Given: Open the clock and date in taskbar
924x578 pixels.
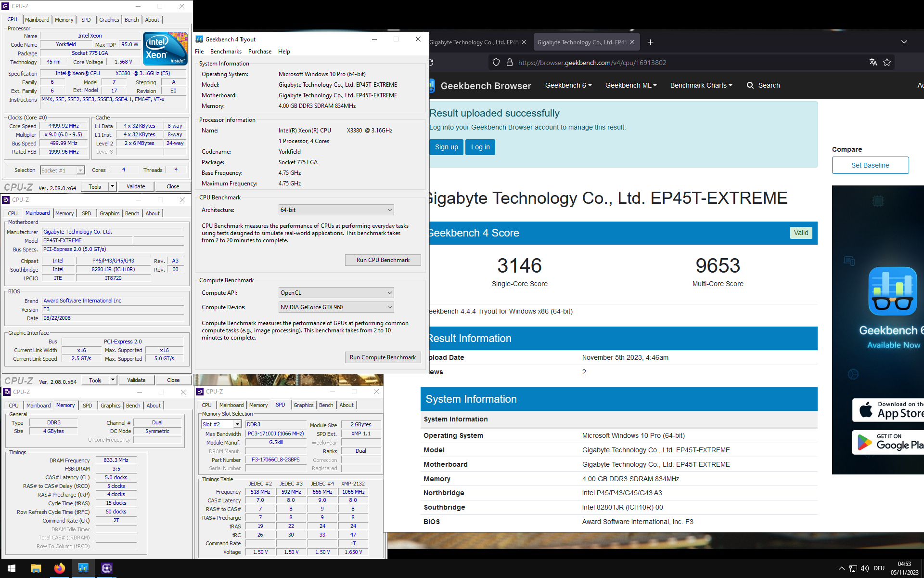Looking at the screenshot, I should (904, 568).
